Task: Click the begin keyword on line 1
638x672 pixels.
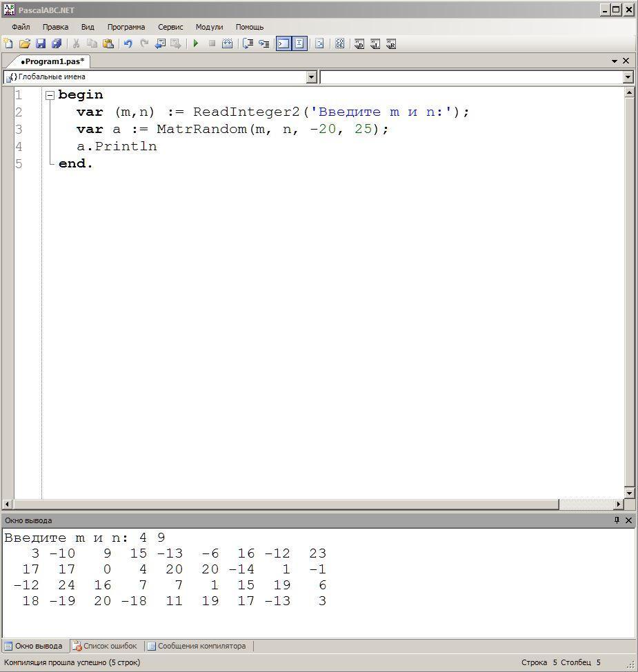Action: [81, 94]
